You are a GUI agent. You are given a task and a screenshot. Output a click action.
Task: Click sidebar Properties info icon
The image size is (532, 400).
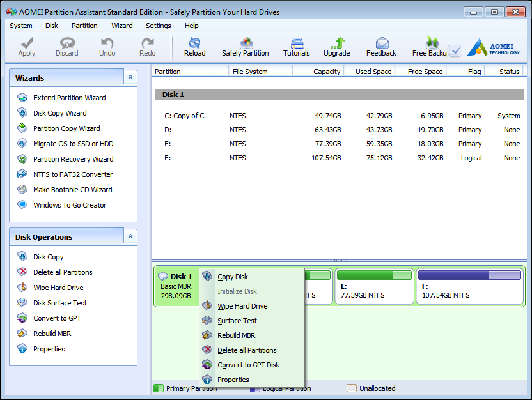pyautogui.click(x=22, y=349)
